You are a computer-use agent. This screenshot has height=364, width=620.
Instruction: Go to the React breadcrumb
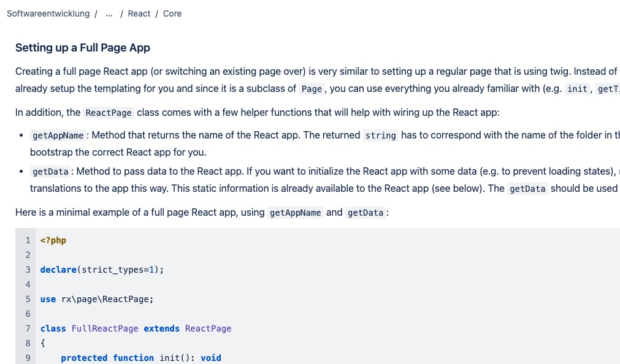[x=139, y=13]
